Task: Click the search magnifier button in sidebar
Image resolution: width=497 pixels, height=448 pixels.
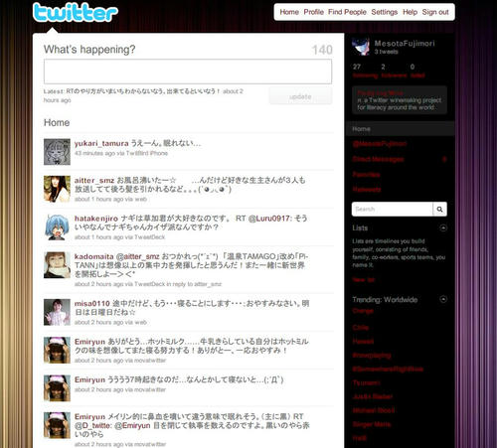Action: pos(439,210)
